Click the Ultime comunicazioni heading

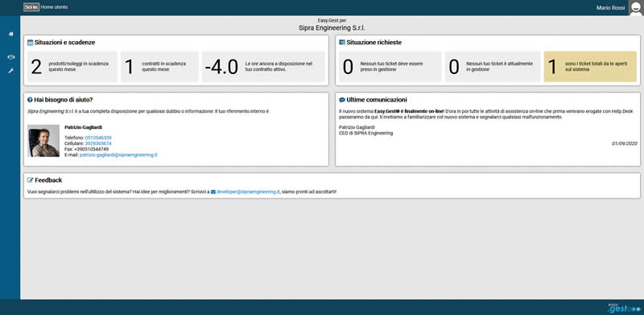coord(377,100)
